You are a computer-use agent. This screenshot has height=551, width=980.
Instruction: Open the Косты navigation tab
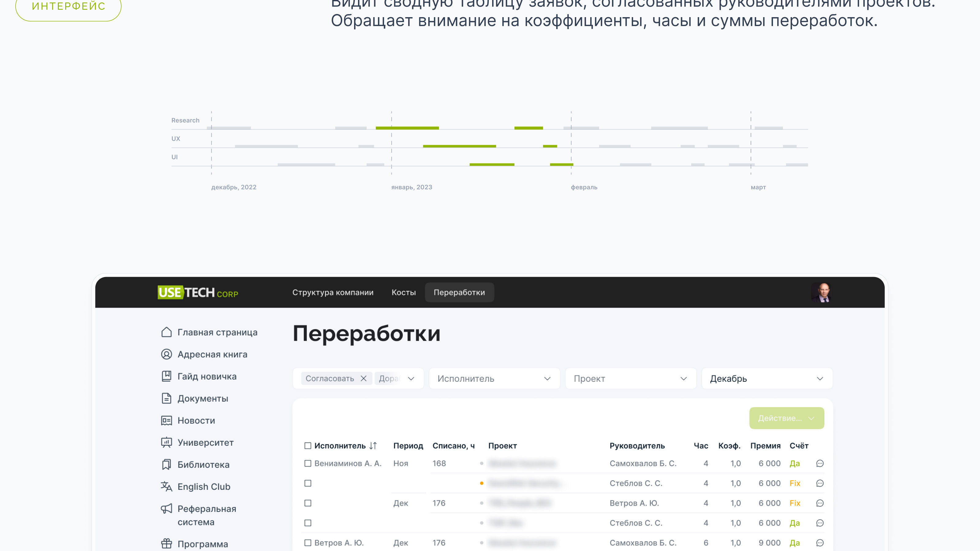click(x=403, y=292)
